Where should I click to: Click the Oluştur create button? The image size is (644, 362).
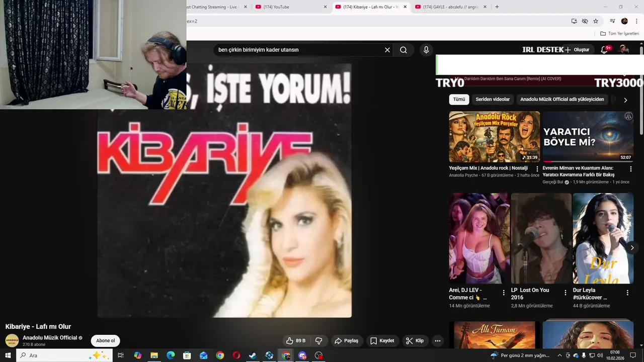click(x=577, y=50)
